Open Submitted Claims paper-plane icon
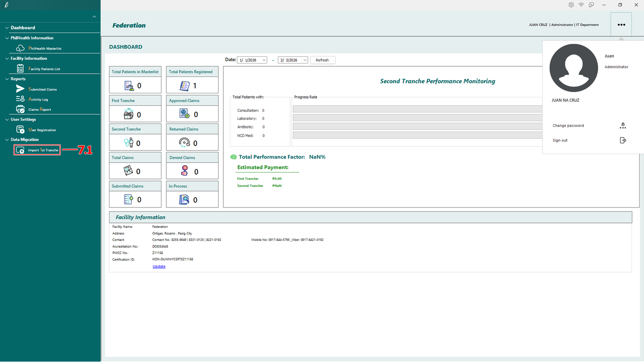644x362 pixels. (20, 89)
